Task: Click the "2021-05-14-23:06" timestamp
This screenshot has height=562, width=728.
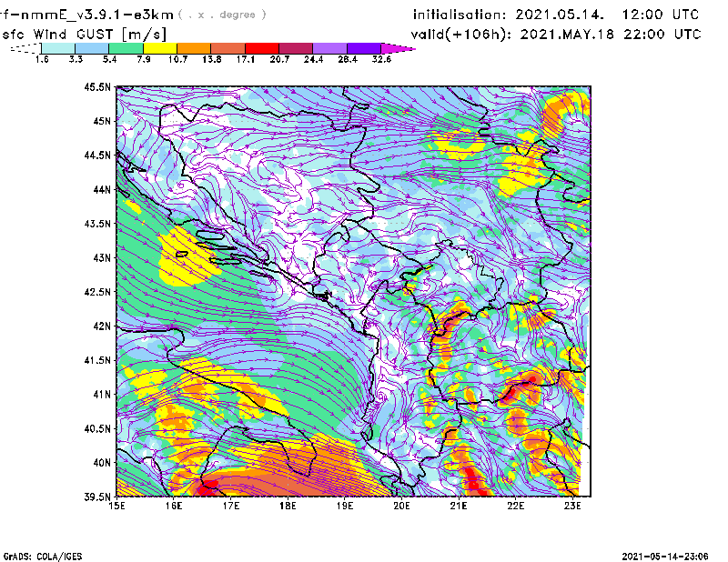Action: pos(665,557)
